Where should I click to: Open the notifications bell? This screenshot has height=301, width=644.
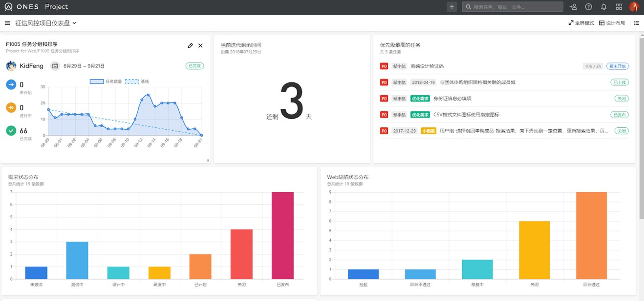pos(604,7)
